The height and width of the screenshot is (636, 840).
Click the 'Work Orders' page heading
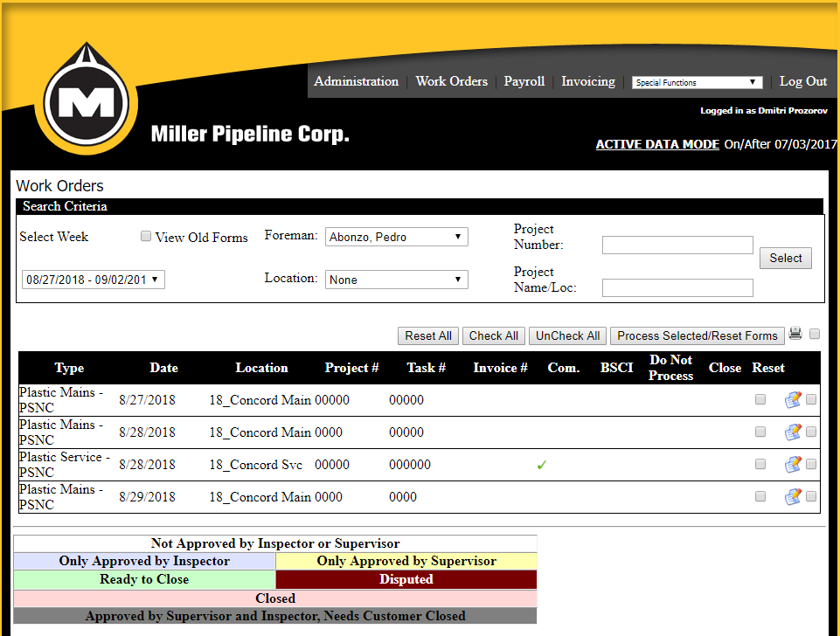pos(59,186)
